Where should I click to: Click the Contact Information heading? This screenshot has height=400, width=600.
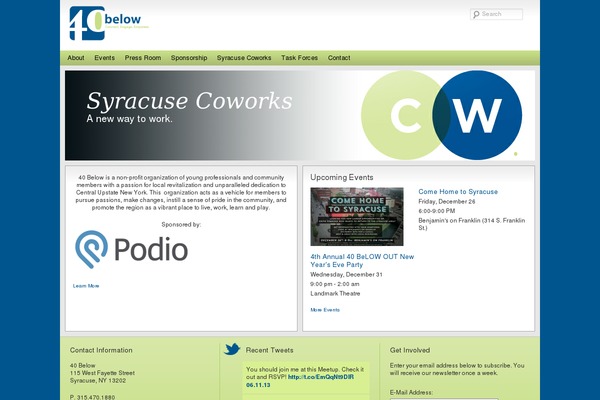[101, 350]
